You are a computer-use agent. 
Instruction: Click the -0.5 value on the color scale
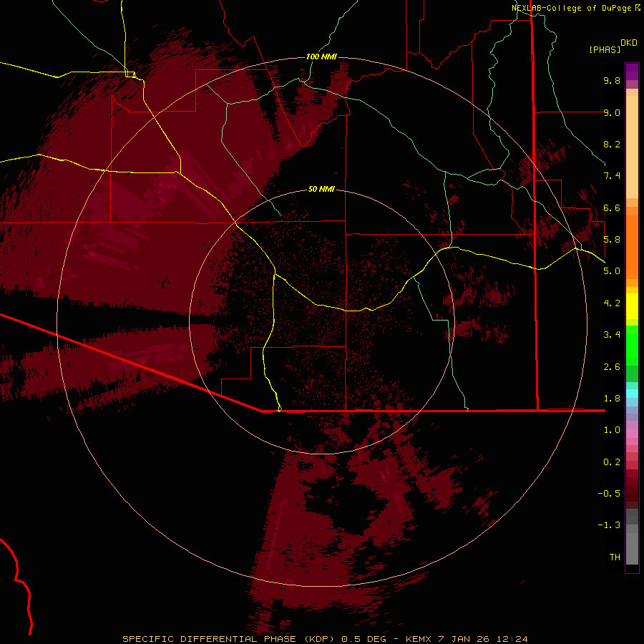pyautogui.click(x=609, y=493)
